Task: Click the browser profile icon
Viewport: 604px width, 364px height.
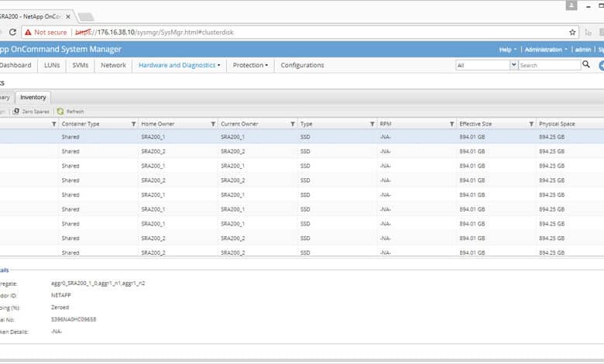Action: tap(571, 5)
